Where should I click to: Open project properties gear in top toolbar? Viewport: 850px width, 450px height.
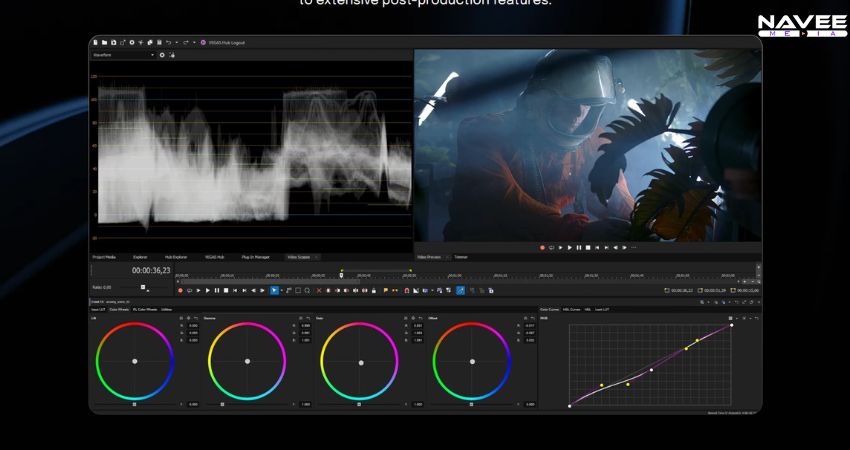click(132, 42)
